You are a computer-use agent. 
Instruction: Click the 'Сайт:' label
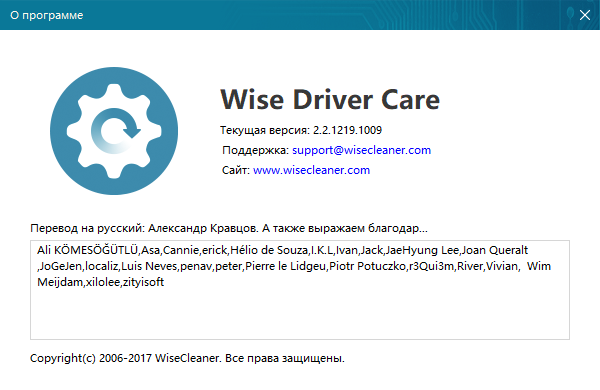click(236, 170)
